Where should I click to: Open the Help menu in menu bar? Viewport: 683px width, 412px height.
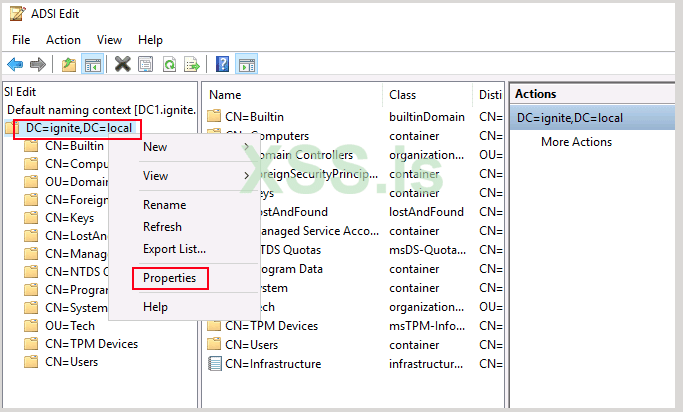click(x=150, y=40)
